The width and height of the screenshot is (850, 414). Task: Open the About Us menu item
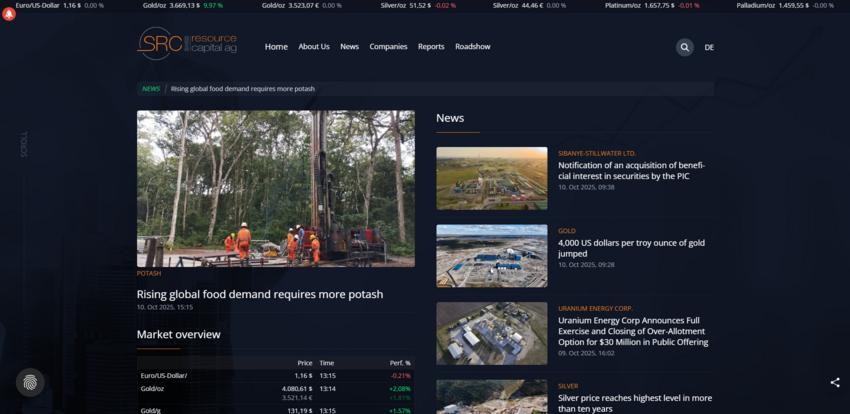click(313, 47)
